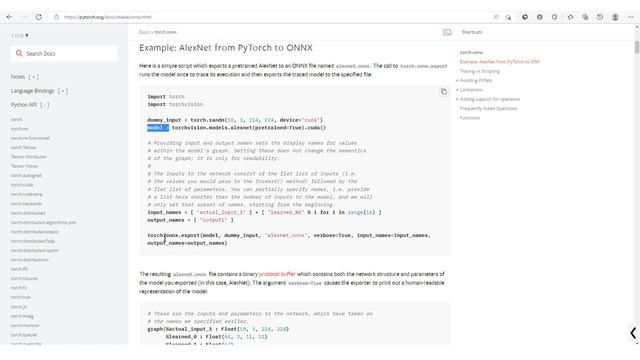The width and height of the screenshot is (640, 360).
Task: Click the page vertical scrollbar thumb
Action: pos(637,47)
